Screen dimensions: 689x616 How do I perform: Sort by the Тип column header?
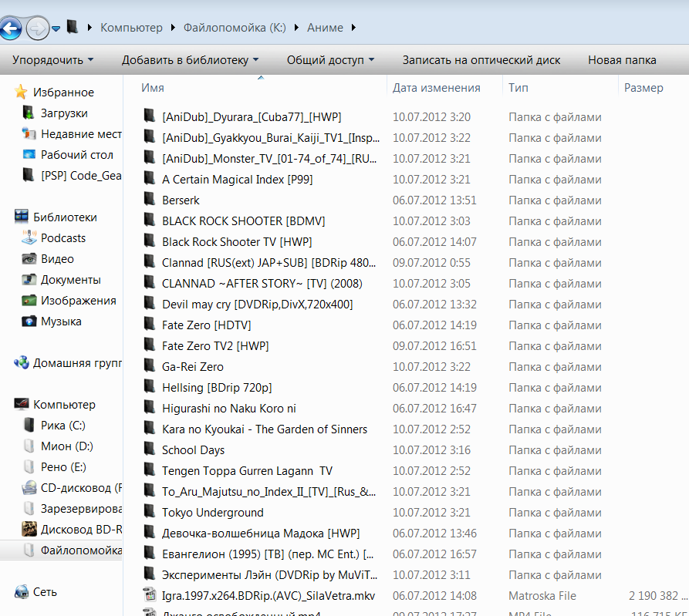click(518, 88)
